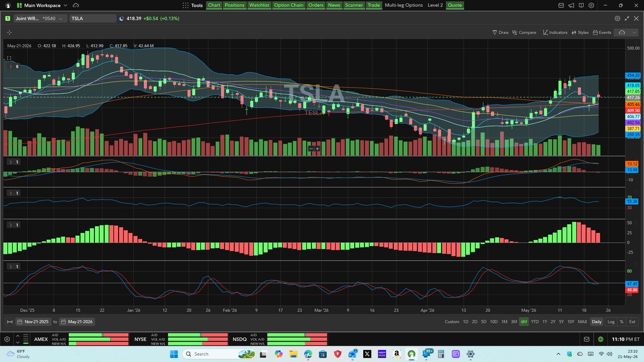The width and height of the screenshot is (644, 362).
Task: Toggle Ext extended hours display
Action: pos(632,322)
